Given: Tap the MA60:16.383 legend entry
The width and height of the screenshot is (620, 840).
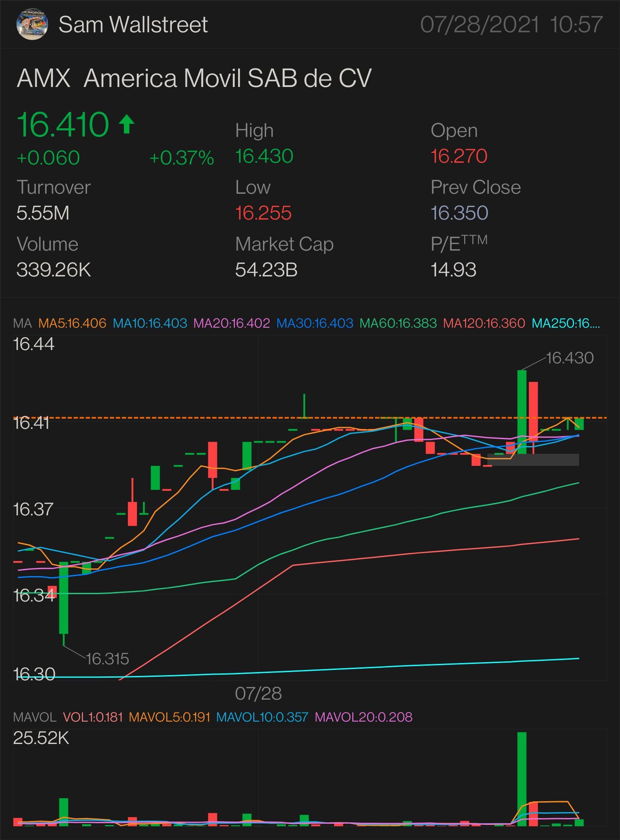Looking at the screenshot, I should (398, 323).
